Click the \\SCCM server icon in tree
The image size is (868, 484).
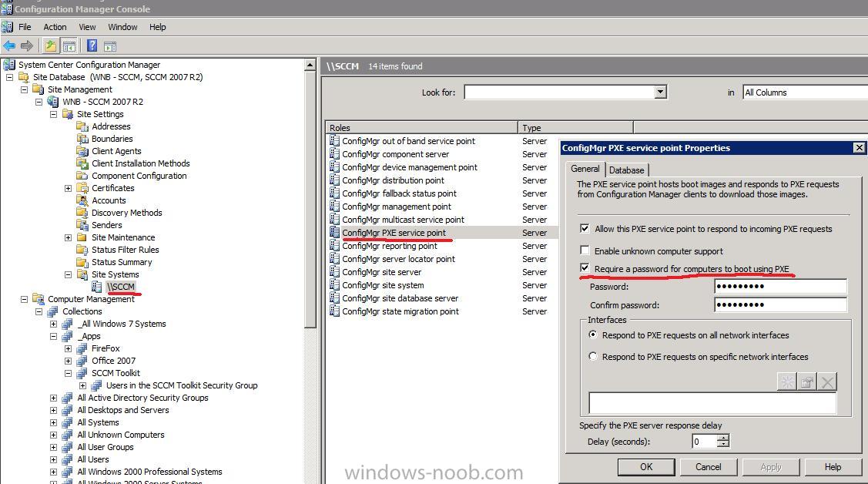coord(97,287)
